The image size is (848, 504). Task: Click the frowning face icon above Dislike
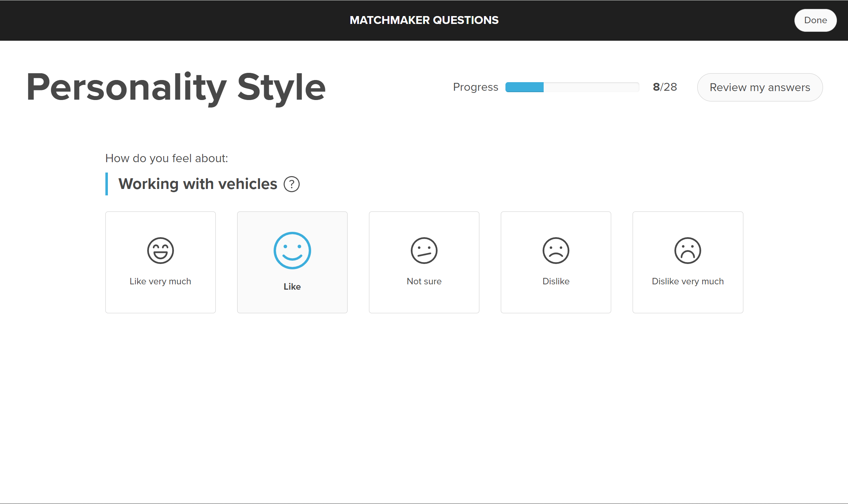556,250
